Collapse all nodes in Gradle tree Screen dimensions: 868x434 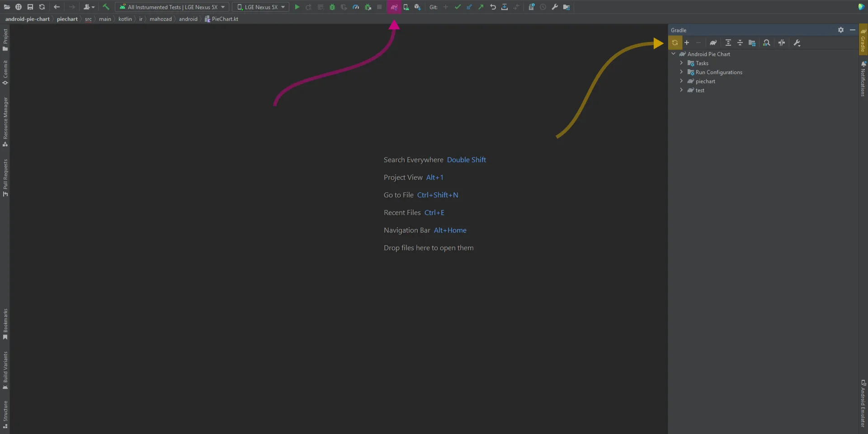[740, 42]
